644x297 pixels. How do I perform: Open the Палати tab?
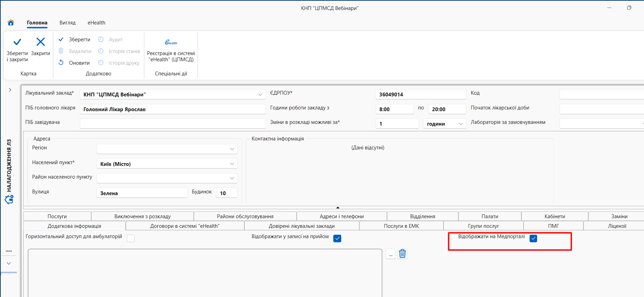click(x=490, y=216)
